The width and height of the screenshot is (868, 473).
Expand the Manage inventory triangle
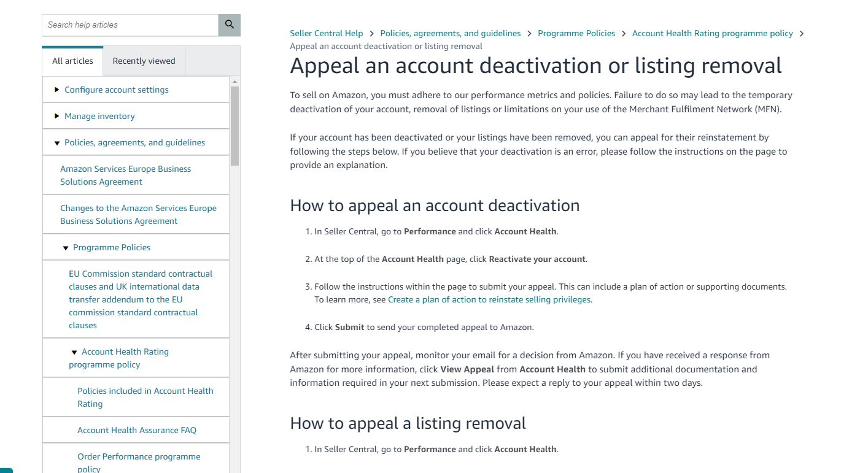tap(57, 116)
